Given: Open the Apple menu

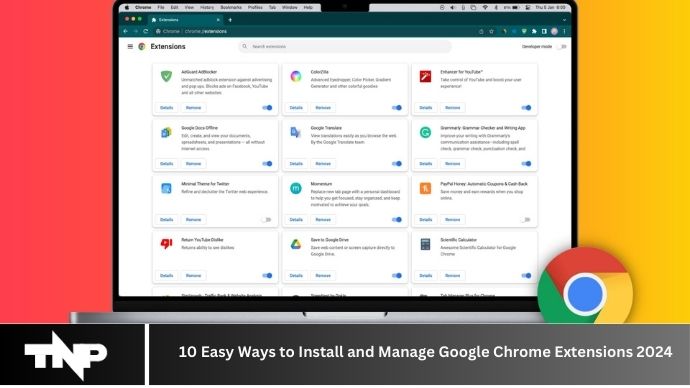Looking at the screenshot, I should pos(127,7).
